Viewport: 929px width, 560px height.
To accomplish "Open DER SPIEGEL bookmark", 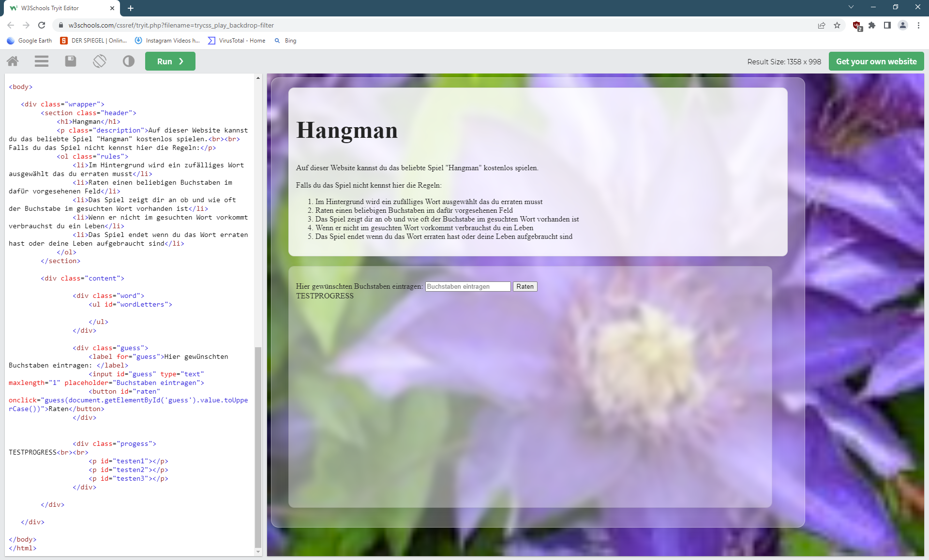I will click(93, 41).
